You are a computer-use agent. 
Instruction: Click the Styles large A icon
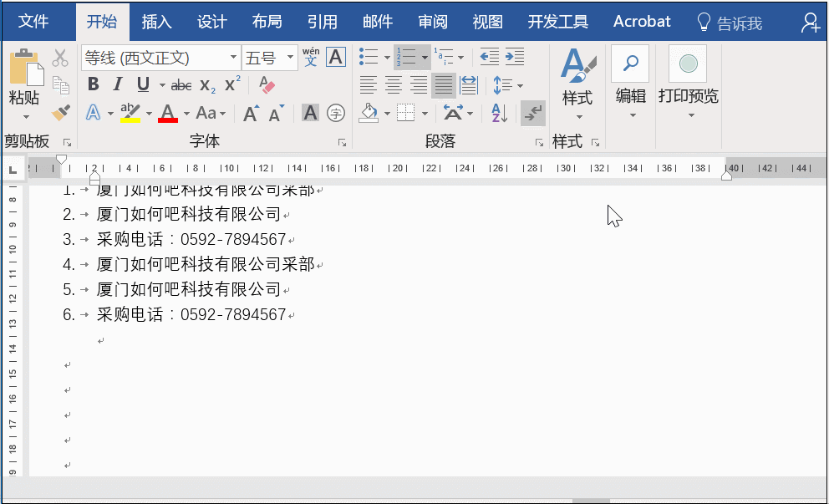[x=577, y=65]
